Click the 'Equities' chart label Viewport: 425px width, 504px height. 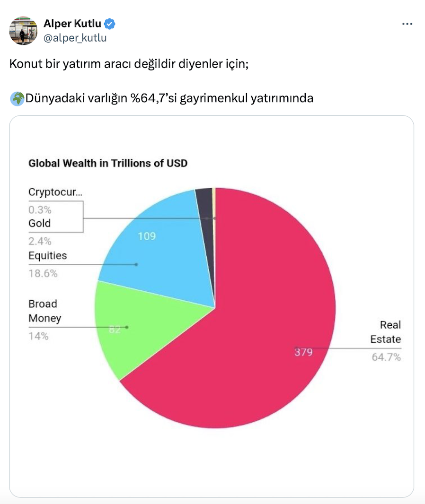tap(48, 256)
